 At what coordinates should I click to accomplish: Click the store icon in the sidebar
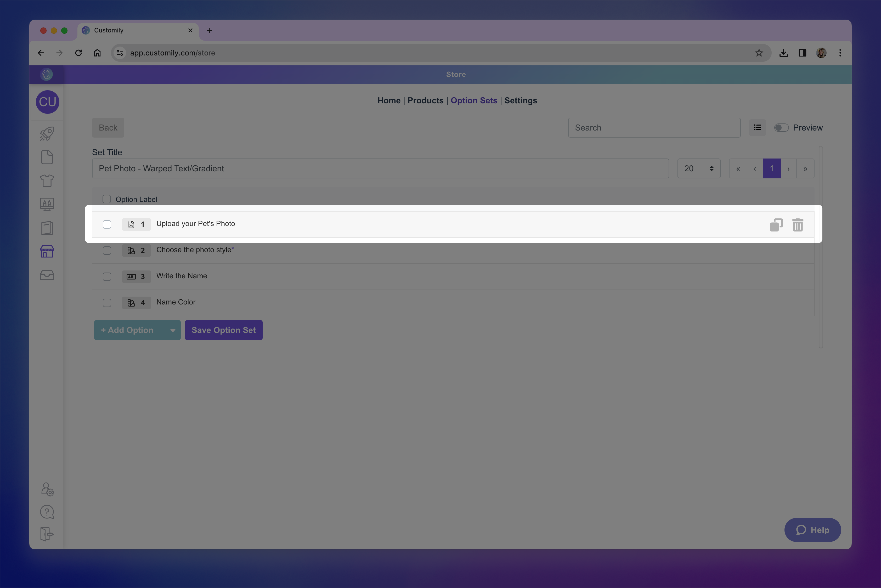[x=47, y=251]
